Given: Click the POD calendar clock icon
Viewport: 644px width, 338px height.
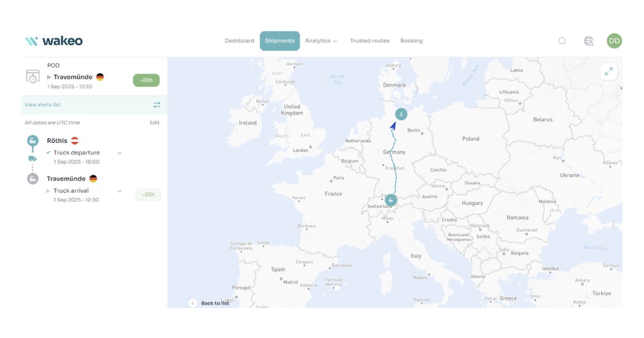Looking at the screenshot, I should [33, 76].
